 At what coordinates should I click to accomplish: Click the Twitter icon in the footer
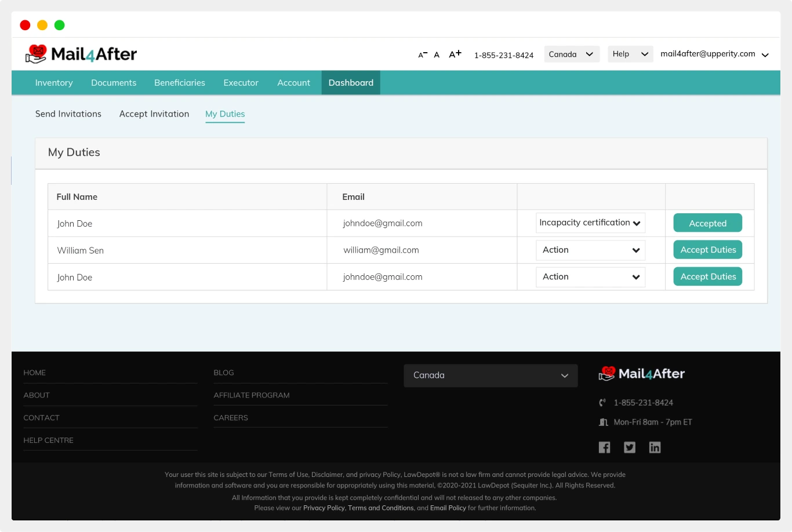point(630,447)
